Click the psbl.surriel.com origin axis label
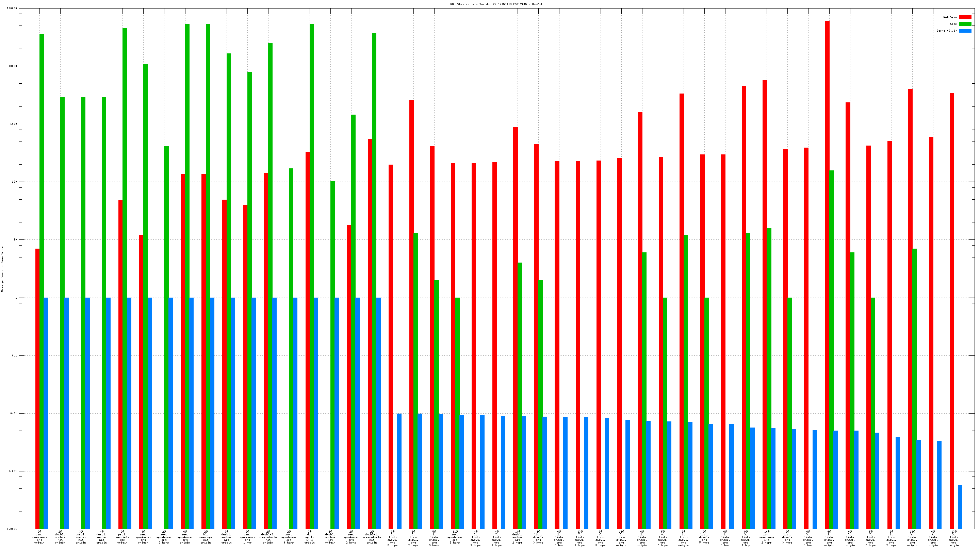 pos(122,537)
